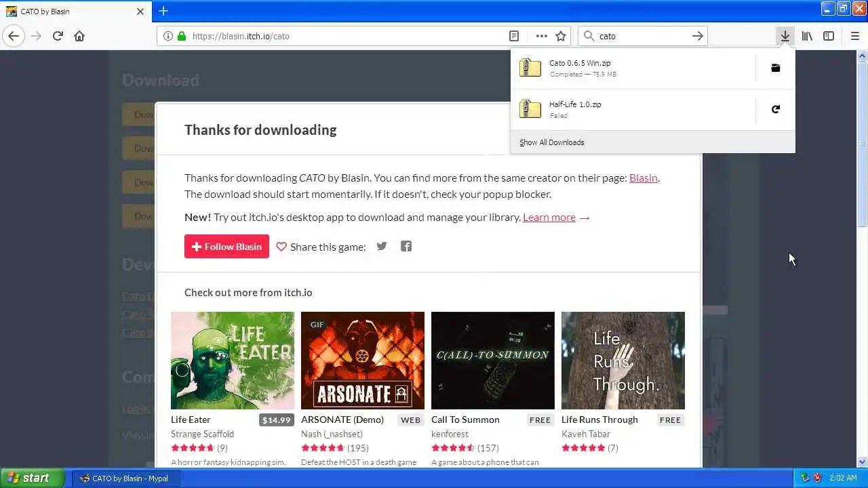Screen dimensions: 868x488
Task: Open a new browser tab
Action: 163,11
